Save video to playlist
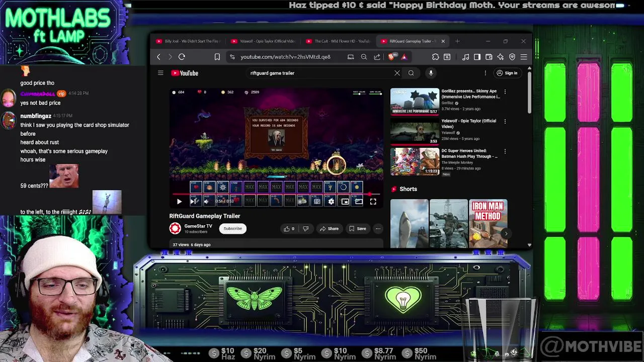Viewport: 644px width, 362px height. [x=358, y=229]
